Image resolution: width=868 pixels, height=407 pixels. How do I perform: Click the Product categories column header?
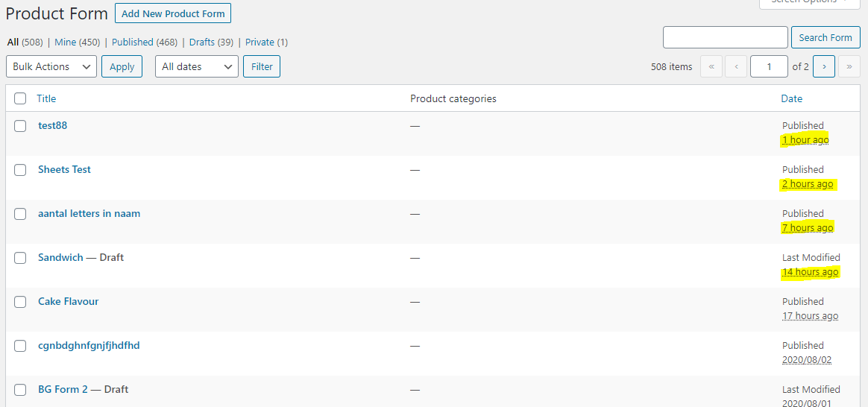pos(453,98)
